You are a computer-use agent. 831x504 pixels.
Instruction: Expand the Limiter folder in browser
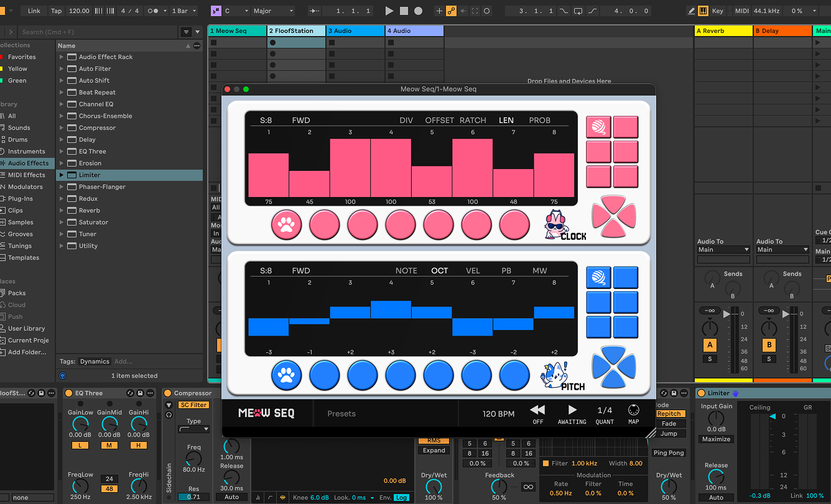(62, 175)
